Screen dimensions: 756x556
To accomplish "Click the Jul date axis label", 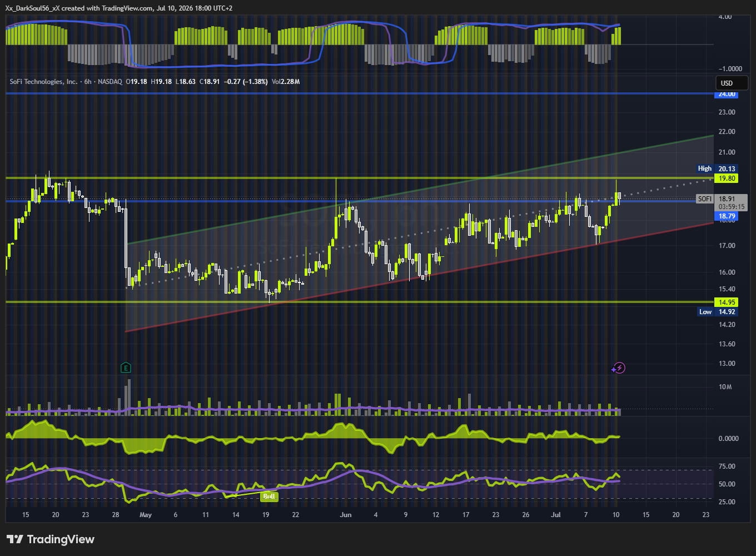I will (x=555, y=515).
